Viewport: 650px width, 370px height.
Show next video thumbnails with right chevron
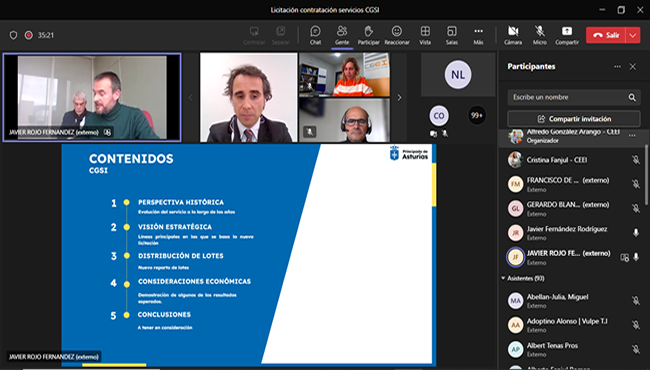pyautogui.click(x=399, y=97)
